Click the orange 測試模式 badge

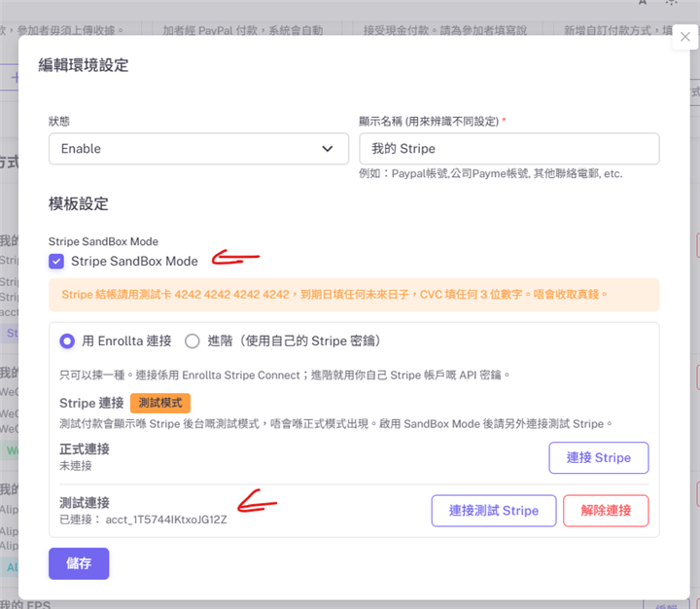click(160, 403)
